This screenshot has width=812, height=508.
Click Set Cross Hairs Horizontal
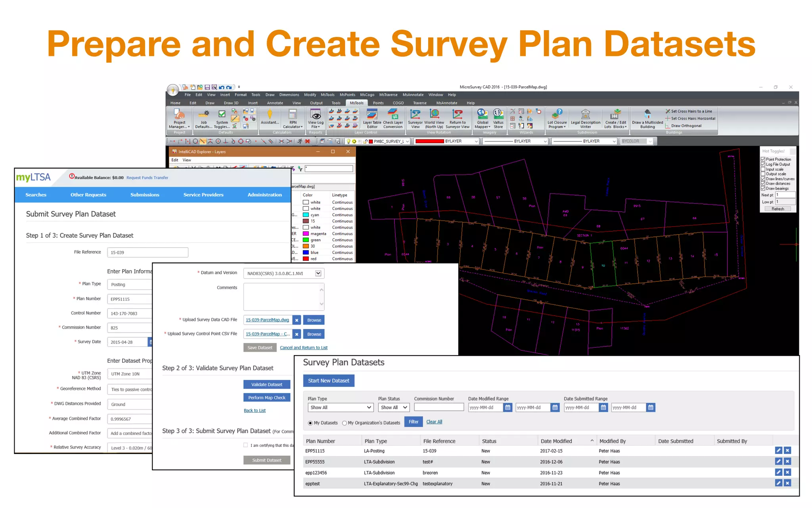point(690,118)
